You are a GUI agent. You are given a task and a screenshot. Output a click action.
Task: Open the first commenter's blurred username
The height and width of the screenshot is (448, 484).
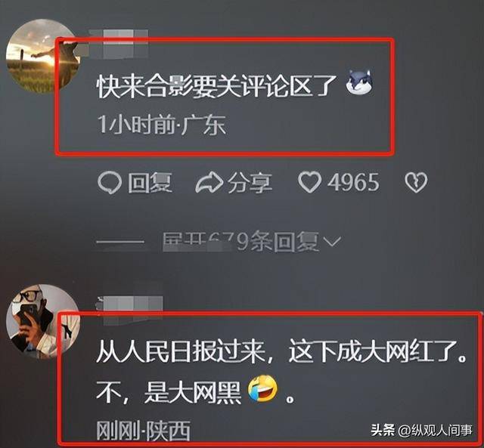click(x=118, y=44)
